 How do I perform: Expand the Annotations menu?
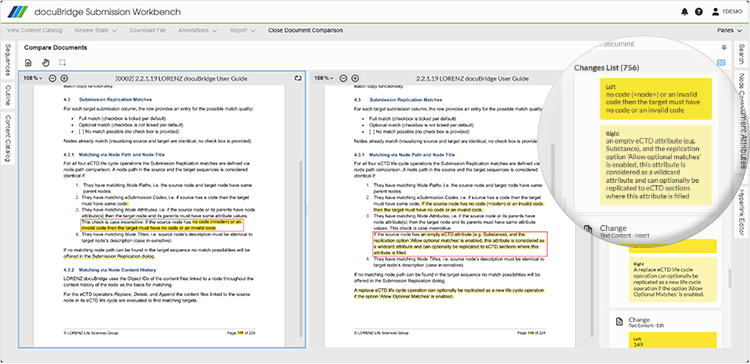pyautogui.click(x=198, y=30)
